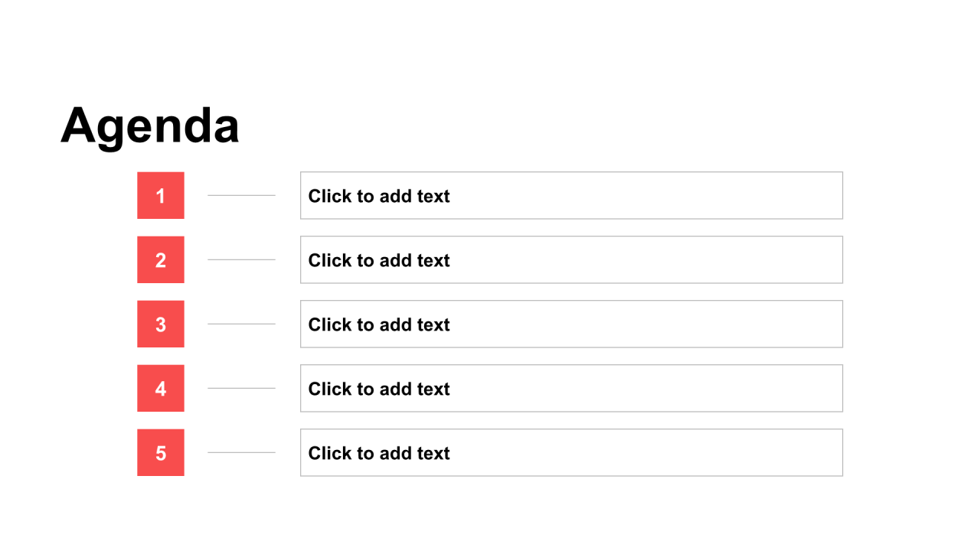
Task: Activate the text placeholder for agenda item 3
Action: point(571,324)
